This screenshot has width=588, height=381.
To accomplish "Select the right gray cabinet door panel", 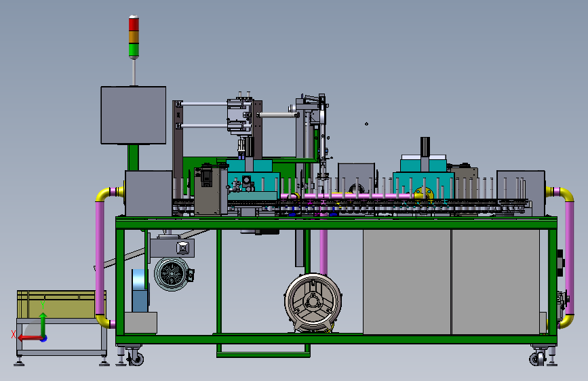I will tap(495, 282).
